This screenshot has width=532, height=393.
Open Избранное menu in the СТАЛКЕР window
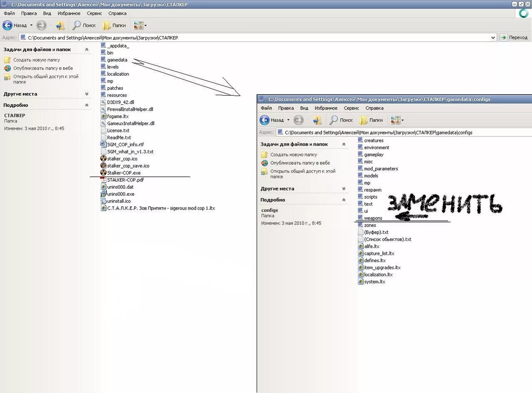(x=69, y=13)
